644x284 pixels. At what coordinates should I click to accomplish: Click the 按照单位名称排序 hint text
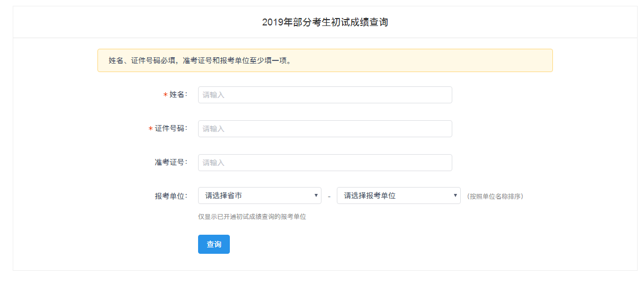(x=495, y=196)
